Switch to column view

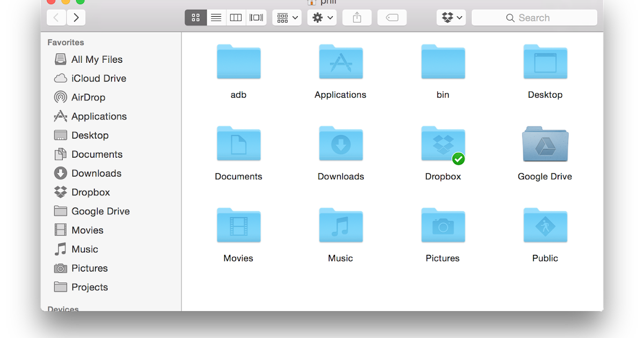click(x=236, y=18)
